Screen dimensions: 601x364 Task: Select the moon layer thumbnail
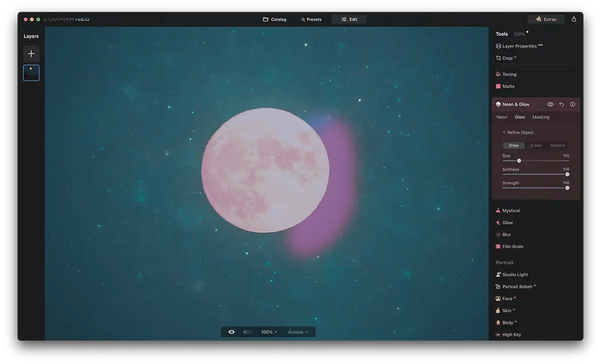tap(31, 73)
